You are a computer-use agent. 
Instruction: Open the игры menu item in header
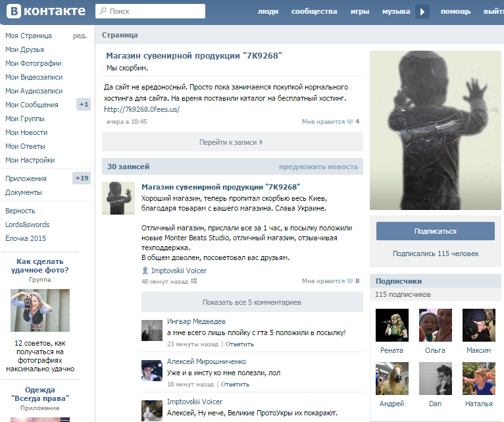360,11
